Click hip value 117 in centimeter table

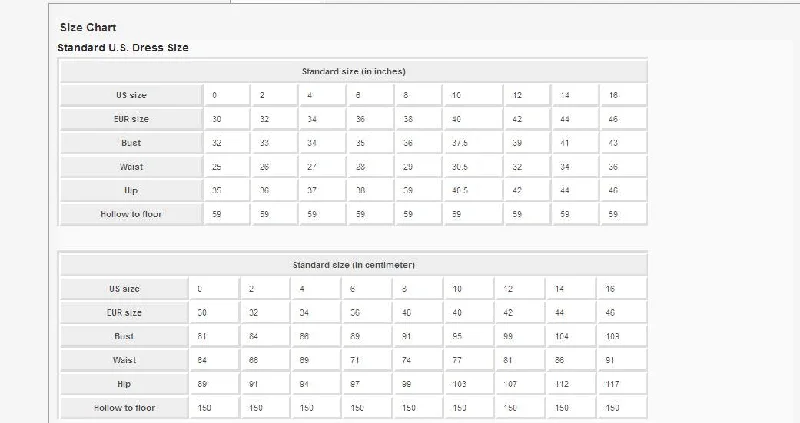pos(612,384)
